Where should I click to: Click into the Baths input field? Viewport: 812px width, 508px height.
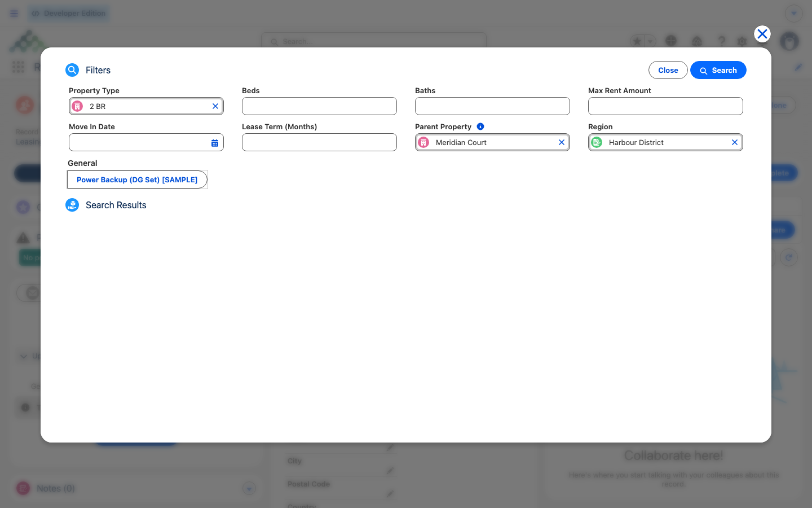492,106
